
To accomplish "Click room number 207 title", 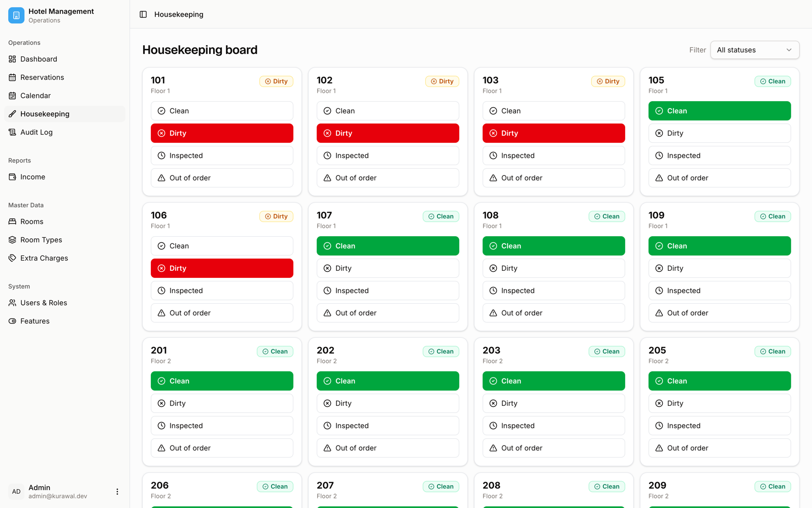I will [x=325, y=486].
